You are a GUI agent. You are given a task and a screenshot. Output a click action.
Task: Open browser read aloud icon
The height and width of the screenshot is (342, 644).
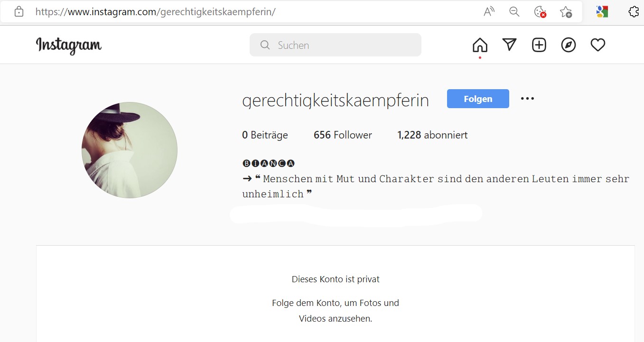click(x=489, y=12)
